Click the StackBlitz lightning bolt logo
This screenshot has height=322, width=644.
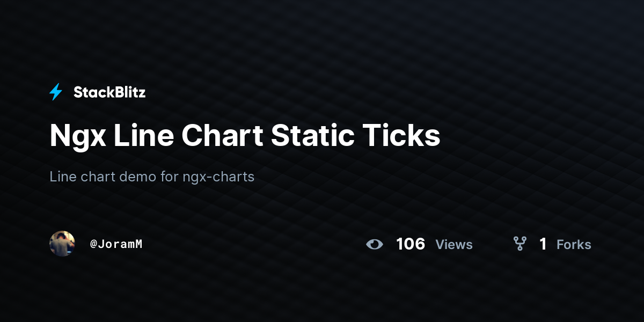[56, 92]
